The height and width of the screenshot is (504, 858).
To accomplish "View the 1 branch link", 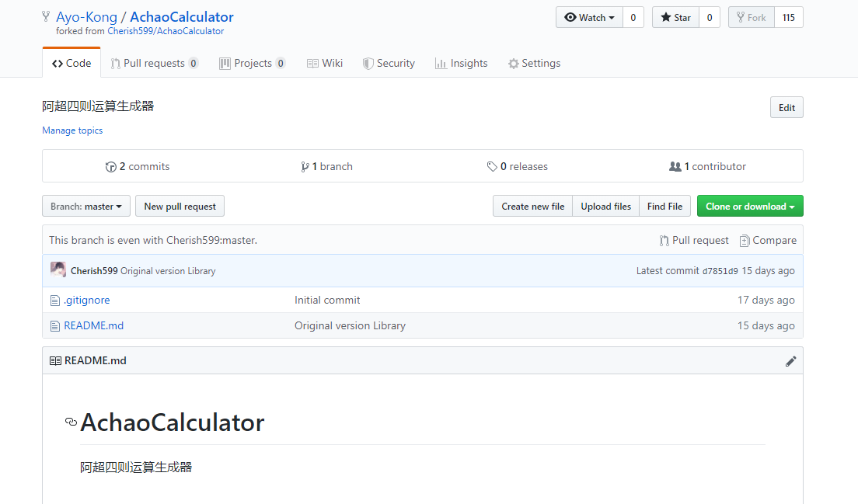I will coord(326,167).
